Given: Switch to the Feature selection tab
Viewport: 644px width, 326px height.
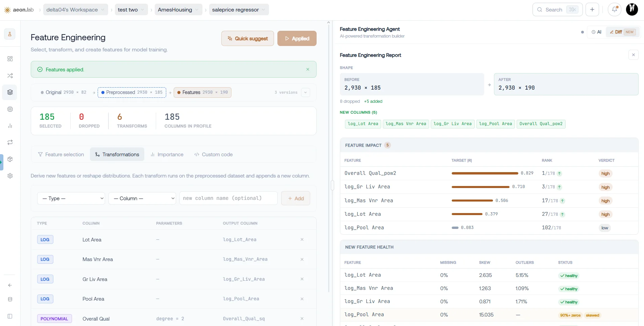Looking at the screenshot, I should click(x=61, y=154).
